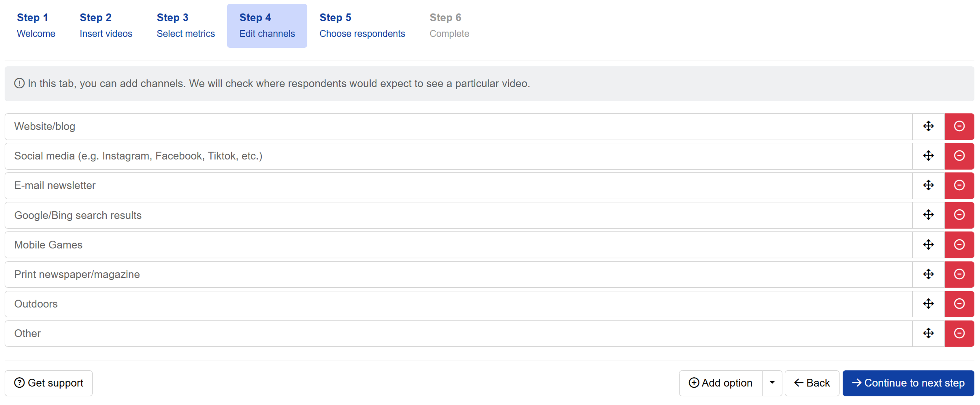
Task: Click move handle for Social media row
Action: (928, 156)
